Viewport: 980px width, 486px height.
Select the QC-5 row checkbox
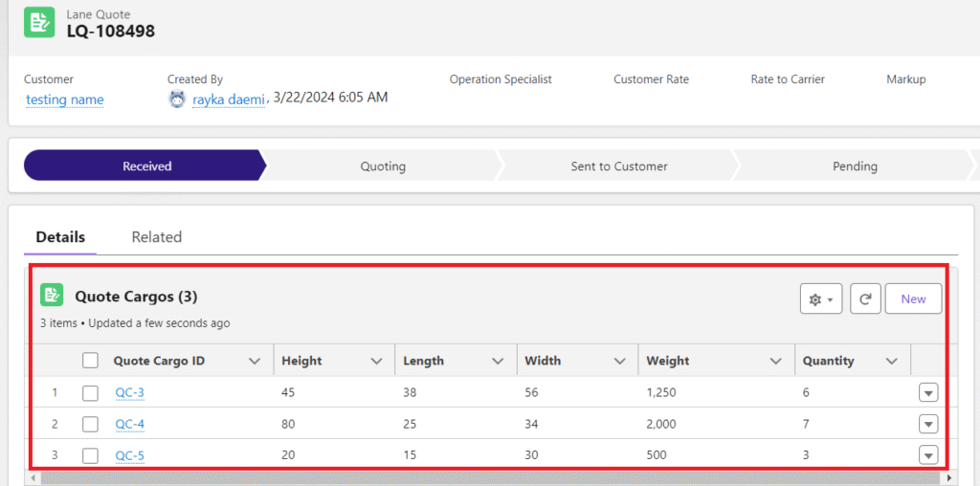(91, 455)
